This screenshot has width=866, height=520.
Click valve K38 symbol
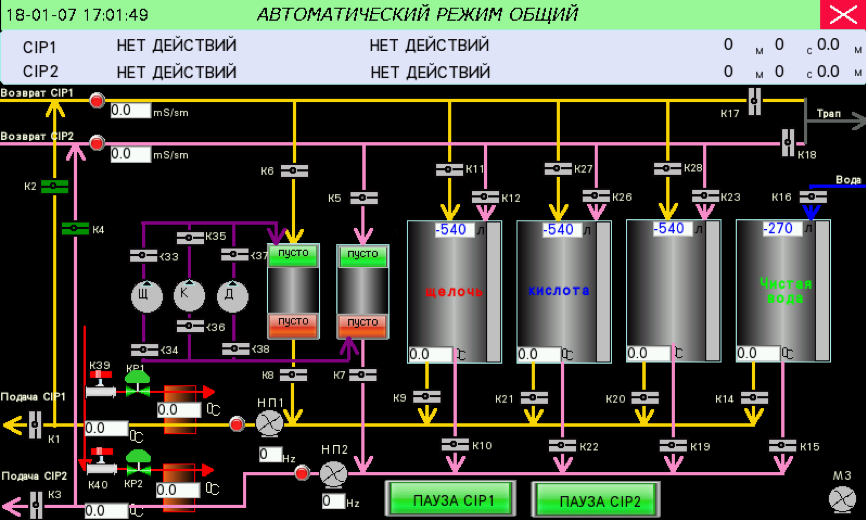tap(236, 349)
